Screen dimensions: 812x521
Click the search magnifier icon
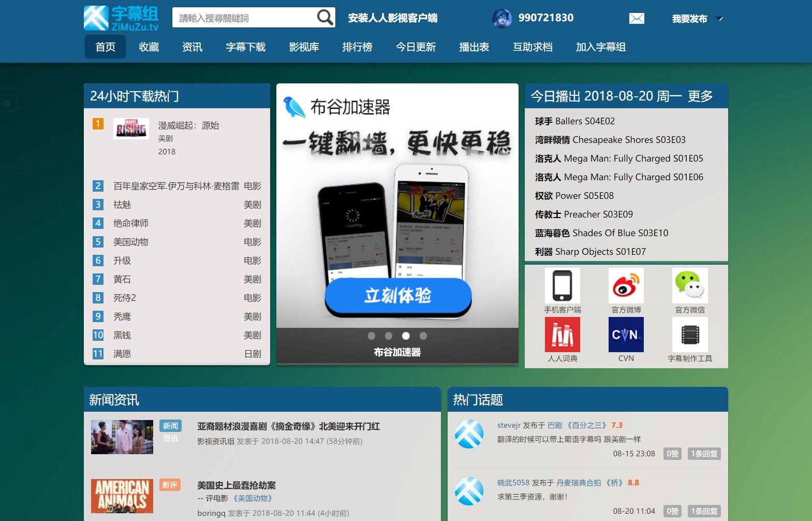pos(325,18)
